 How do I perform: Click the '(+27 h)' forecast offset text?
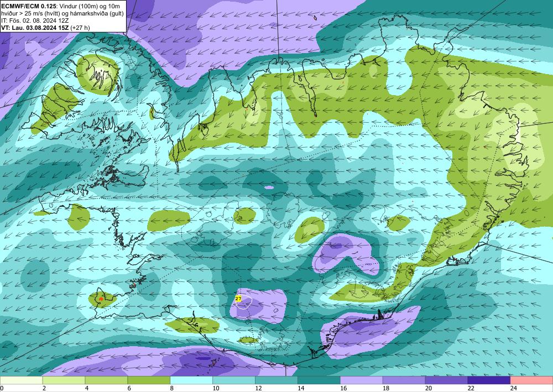[80, 28]
